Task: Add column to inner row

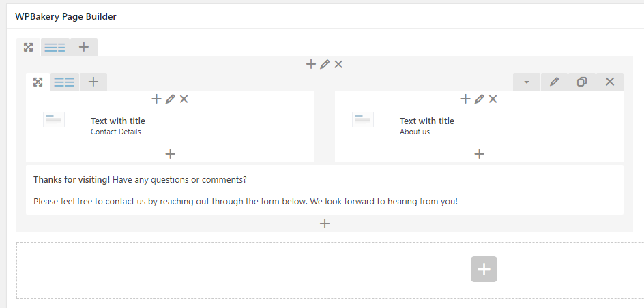Action: [x=93, y=82]
